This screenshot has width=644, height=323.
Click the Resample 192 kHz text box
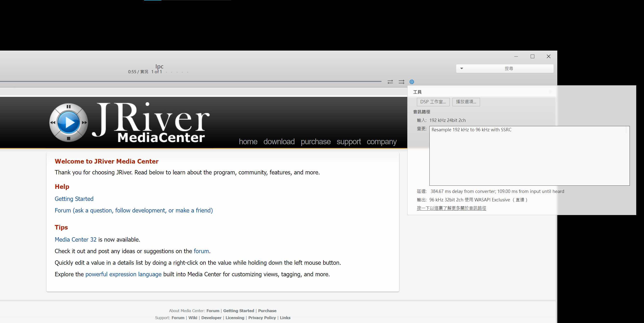coord(529,156)
